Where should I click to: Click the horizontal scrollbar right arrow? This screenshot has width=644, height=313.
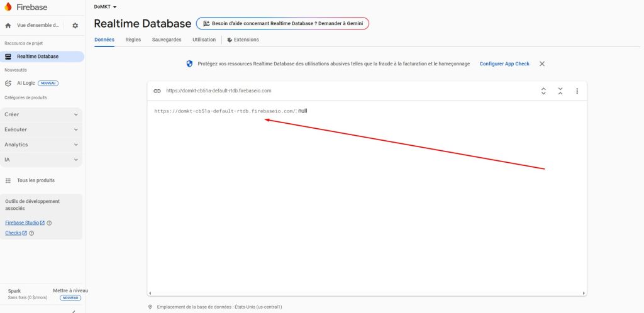click(x=584, y=294)
